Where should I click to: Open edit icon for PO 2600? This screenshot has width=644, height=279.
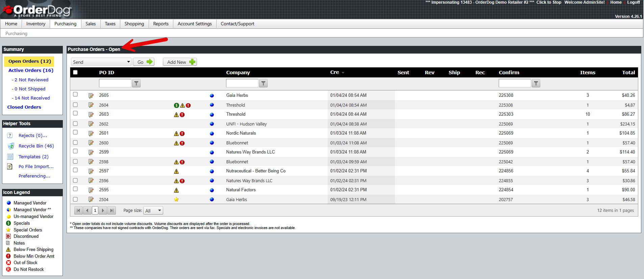91,143
